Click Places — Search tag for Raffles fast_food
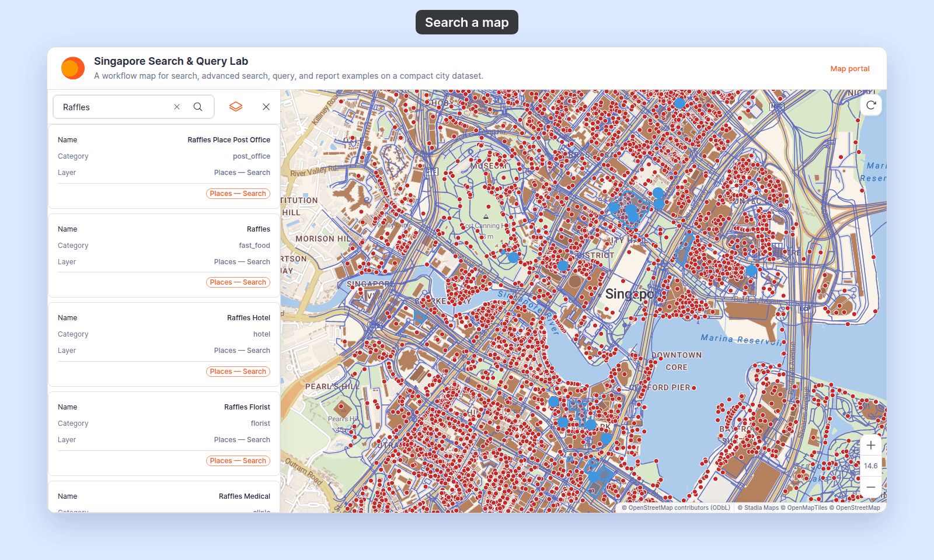Screen dimensions: 934x560 pyautogui.click(x=238, y=282)
